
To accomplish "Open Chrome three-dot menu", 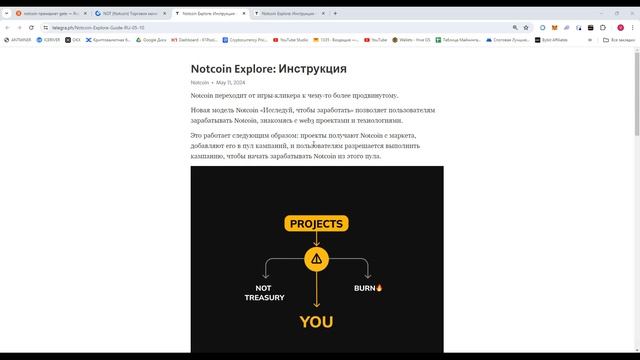I will click(x=633, y=28).
